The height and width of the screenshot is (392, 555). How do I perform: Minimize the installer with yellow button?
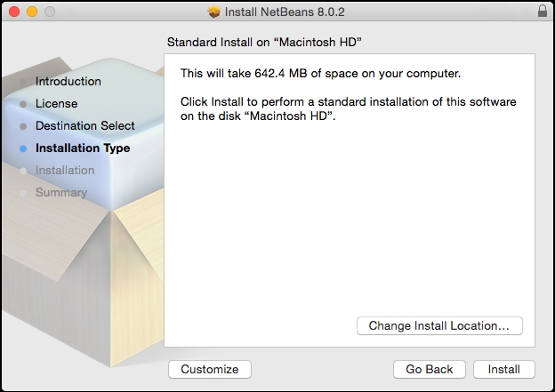pos(32,12)
